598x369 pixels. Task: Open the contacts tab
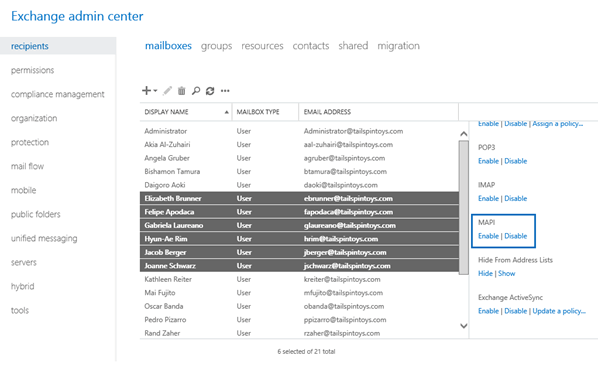311,46
